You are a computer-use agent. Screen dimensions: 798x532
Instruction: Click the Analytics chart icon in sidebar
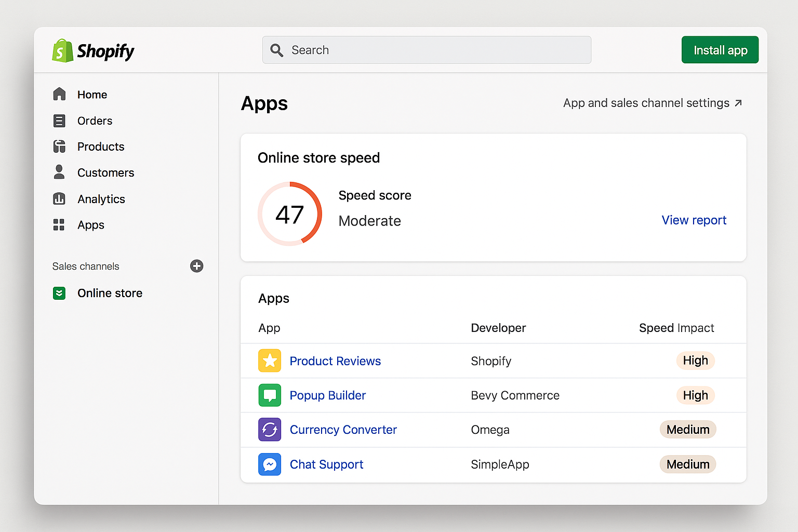59,199
